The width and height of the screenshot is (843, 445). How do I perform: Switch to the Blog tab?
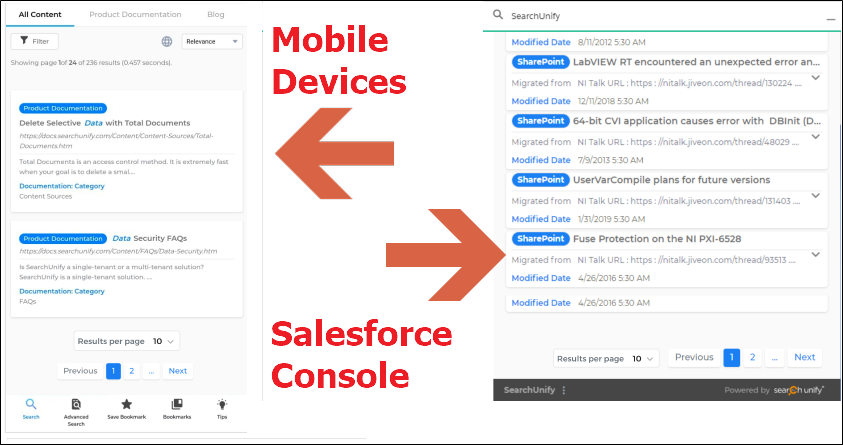216,15
